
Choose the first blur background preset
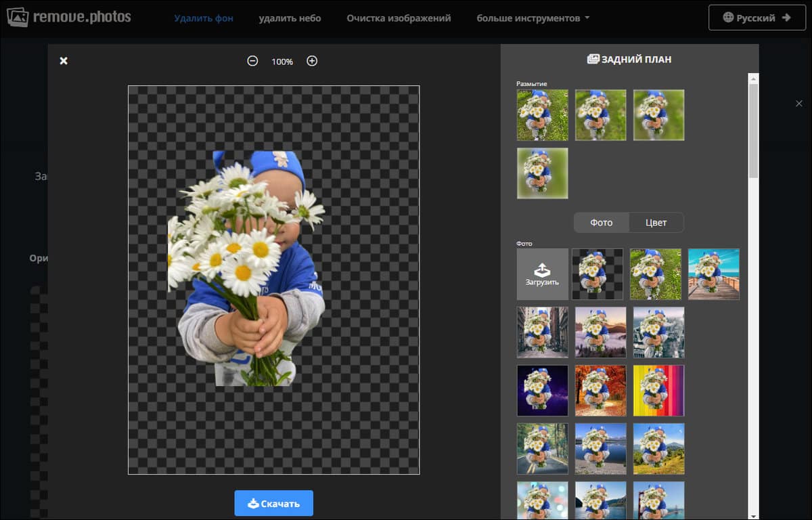542,115
